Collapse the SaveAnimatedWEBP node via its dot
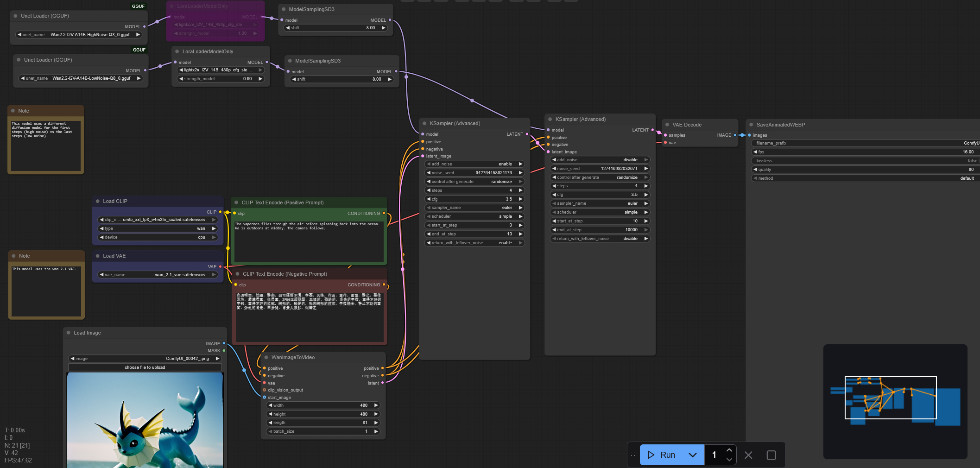Screen dimensions: 980x468 point(751,125)
